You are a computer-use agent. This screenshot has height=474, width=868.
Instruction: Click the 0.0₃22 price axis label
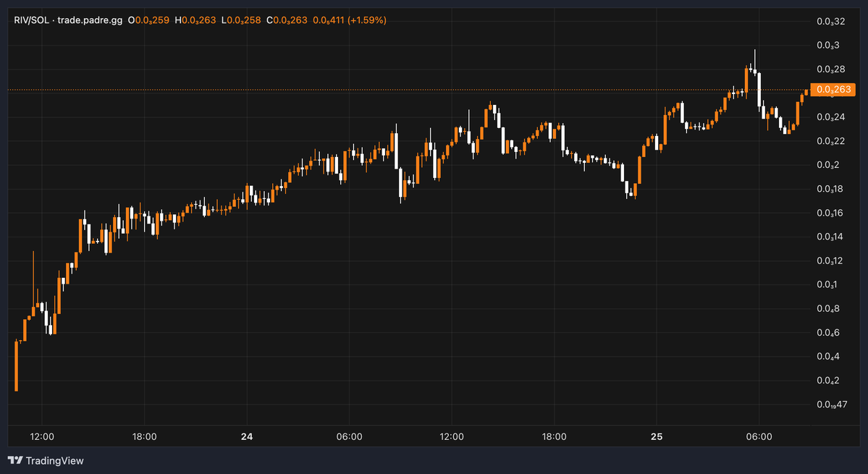(x=831, y=141)
